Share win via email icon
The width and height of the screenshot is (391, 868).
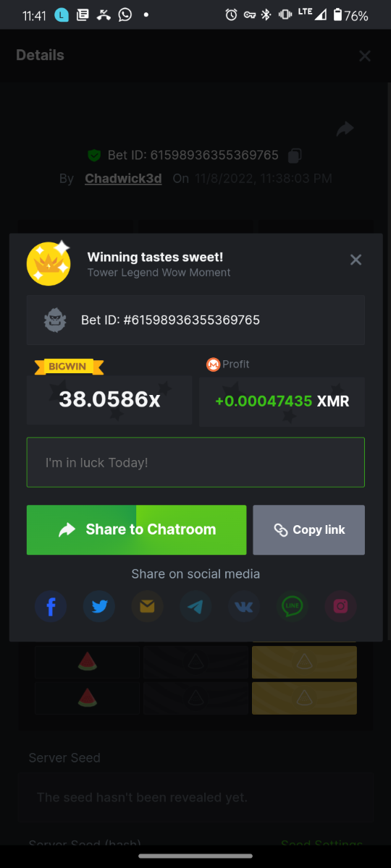point(147,606)
